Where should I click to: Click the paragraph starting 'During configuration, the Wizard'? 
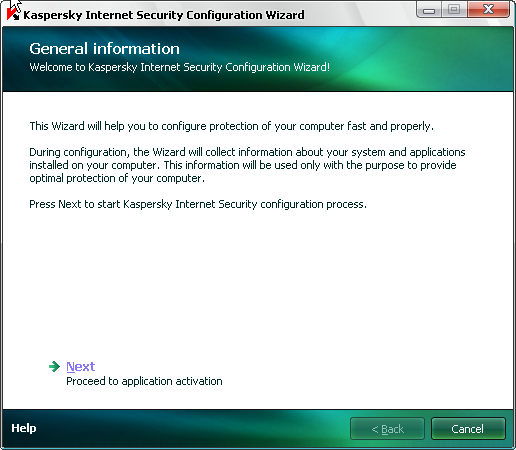[x=247, y=165]
